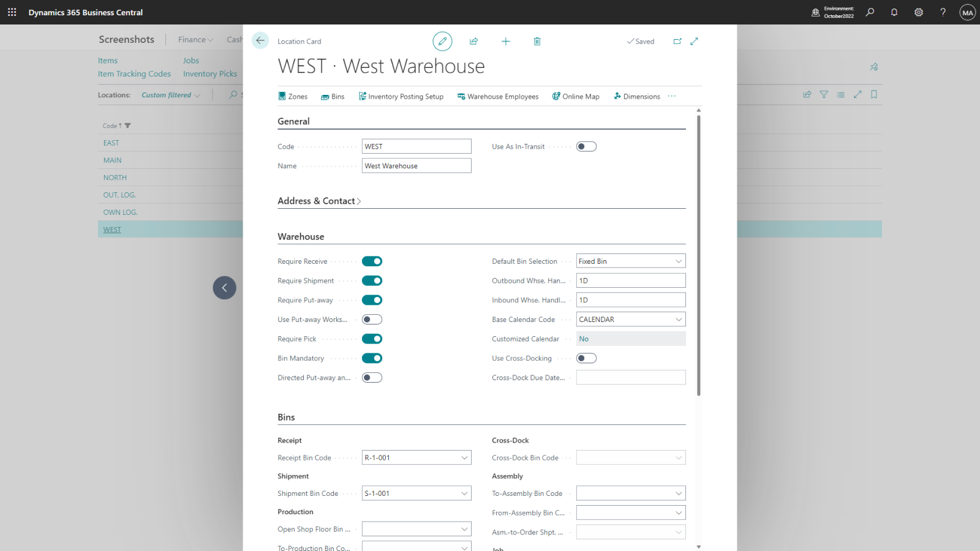Image resolution: width=980 pixels, height=551 pixels.
Task: Click list view layout icon in background
Action: click(840, 94)
